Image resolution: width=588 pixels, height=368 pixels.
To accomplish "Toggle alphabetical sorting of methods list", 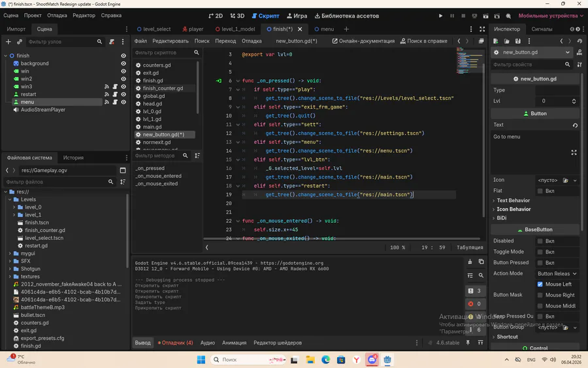I will point(197,156).
